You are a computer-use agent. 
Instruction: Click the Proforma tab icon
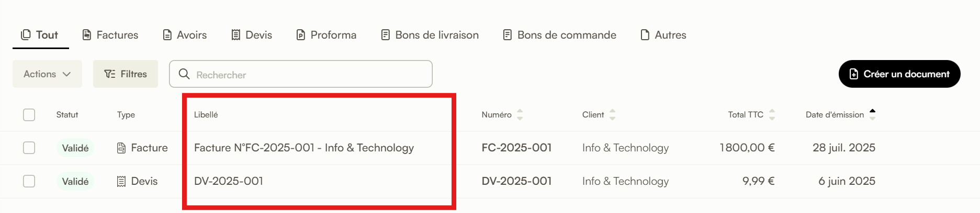point(301,35)
